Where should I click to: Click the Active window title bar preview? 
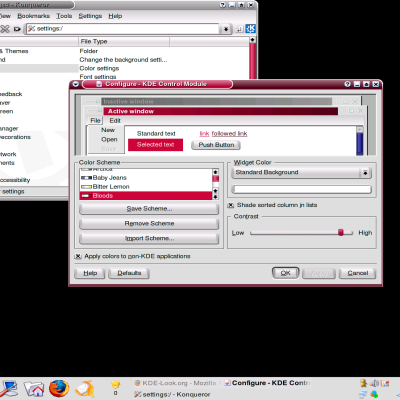(221, 111)
